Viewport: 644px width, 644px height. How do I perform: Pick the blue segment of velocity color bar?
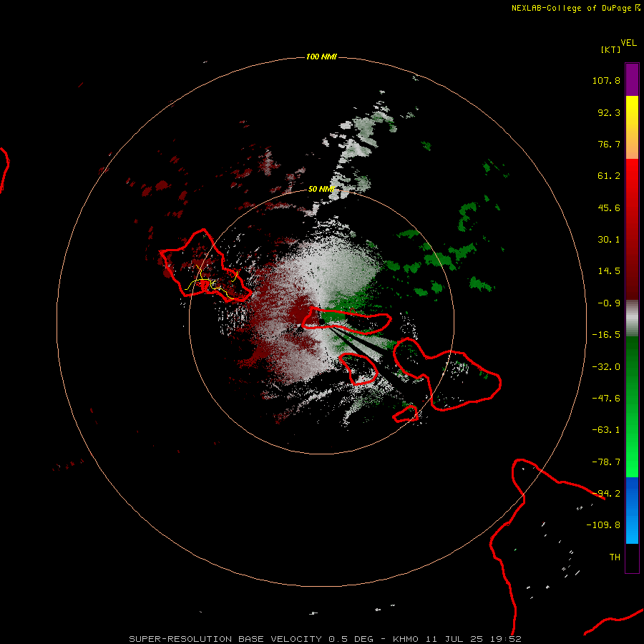tap(632, 510)
